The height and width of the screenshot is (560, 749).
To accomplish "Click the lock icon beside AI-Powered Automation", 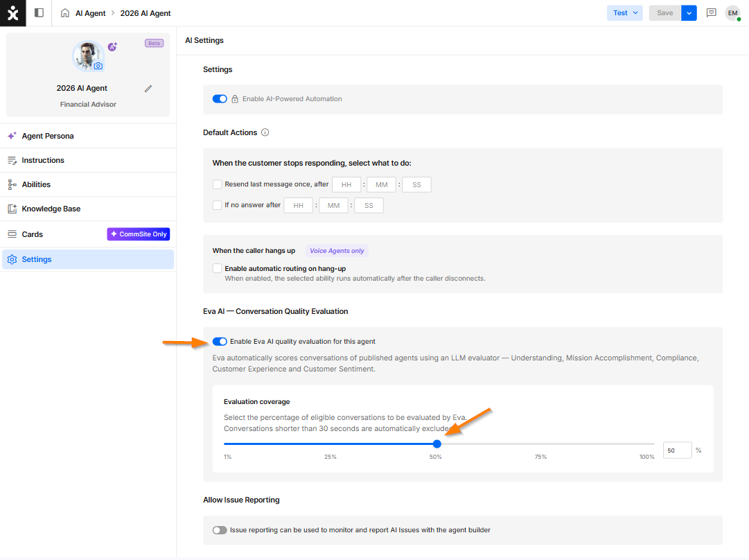I will 235,99.
